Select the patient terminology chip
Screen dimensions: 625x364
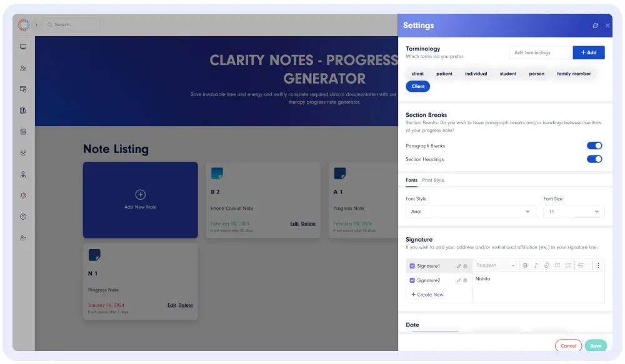click(x=444, y=74)
